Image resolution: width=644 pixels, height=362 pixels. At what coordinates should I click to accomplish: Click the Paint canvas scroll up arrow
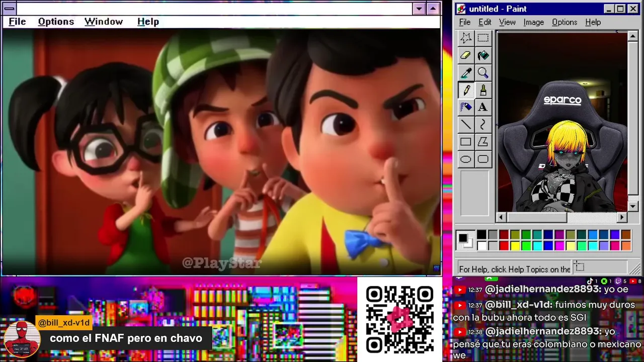click(633, 36)
